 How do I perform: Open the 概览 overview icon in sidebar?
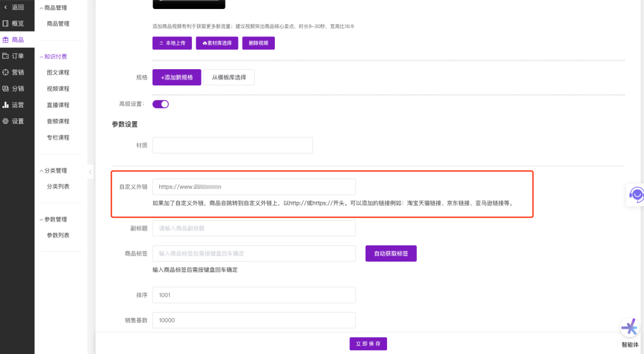pyautogui.click(x=5, y=23)
